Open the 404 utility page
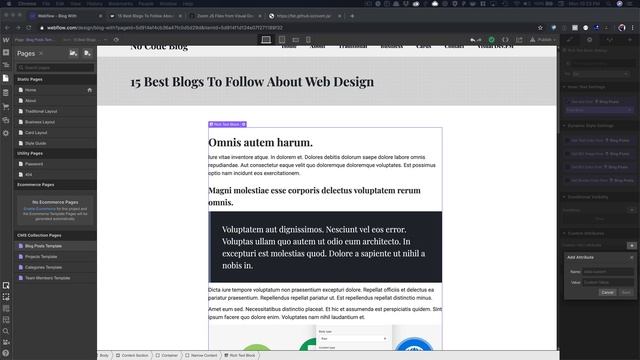 pyautogui.click(x=56, y=174)
